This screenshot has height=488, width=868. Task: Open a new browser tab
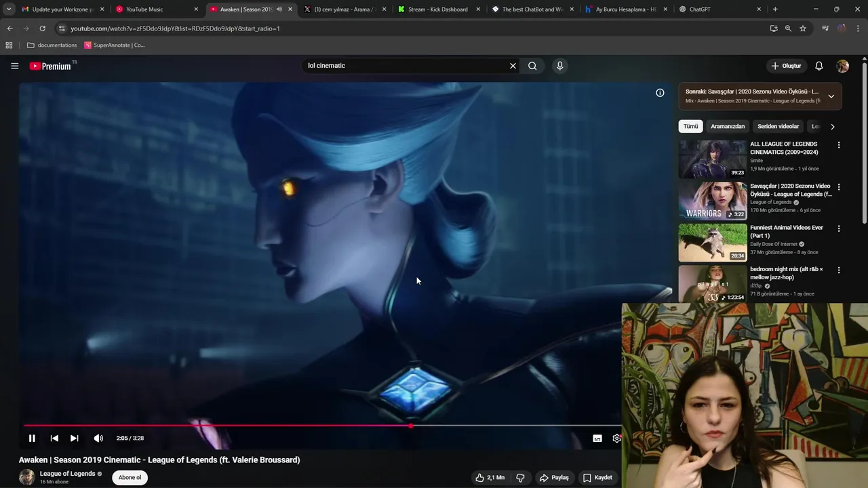pos(775,9)
